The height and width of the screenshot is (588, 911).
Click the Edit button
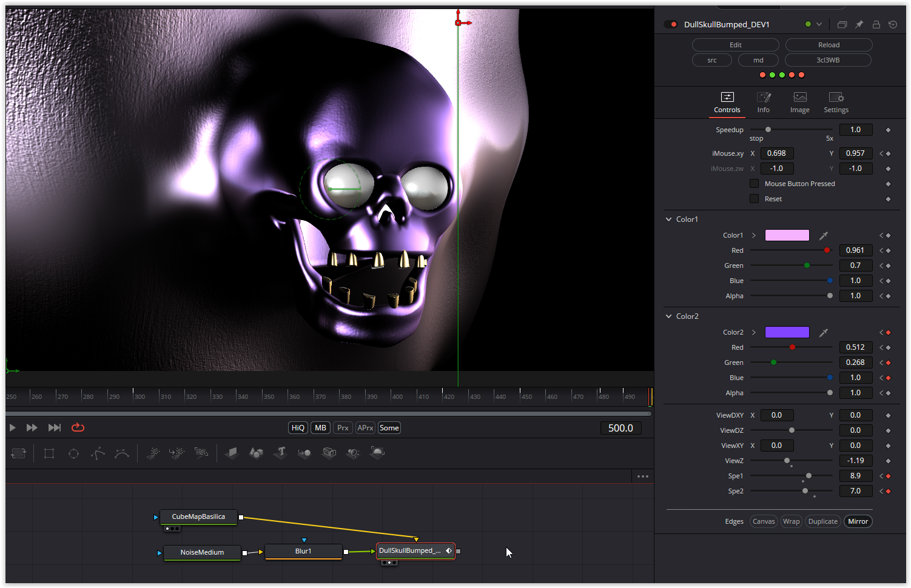coord(736,45)
